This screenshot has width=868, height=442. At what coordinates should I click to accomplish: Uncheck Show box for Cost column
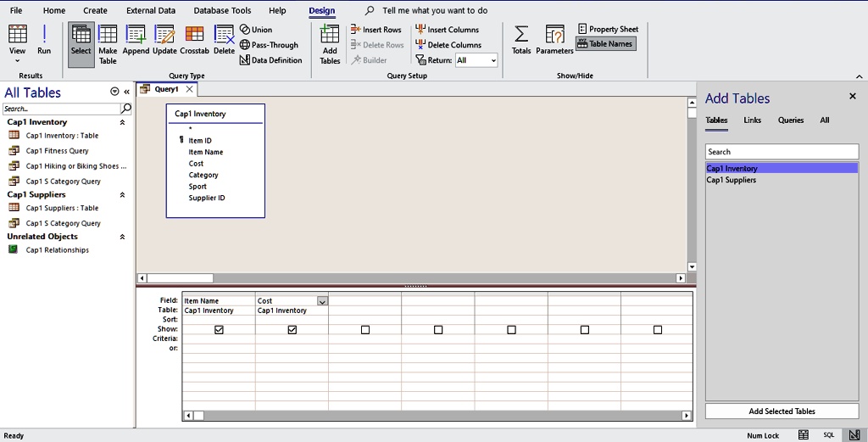tap(292, 329)
